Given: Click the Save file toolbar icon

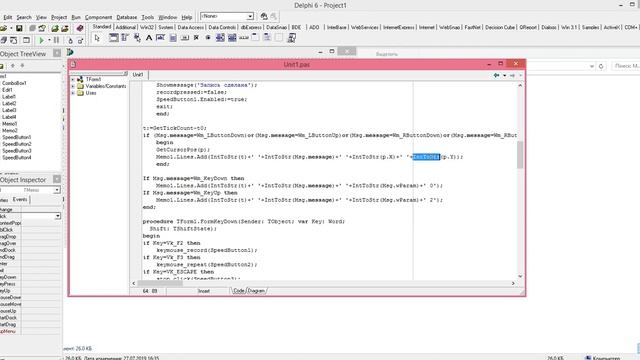Looking at the screenshot, I should point(19,28).
